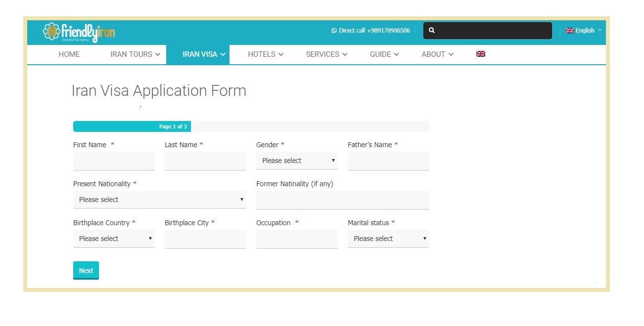
Task: Open the Present Nationality dropdown
Action: [x=159, y=200]
